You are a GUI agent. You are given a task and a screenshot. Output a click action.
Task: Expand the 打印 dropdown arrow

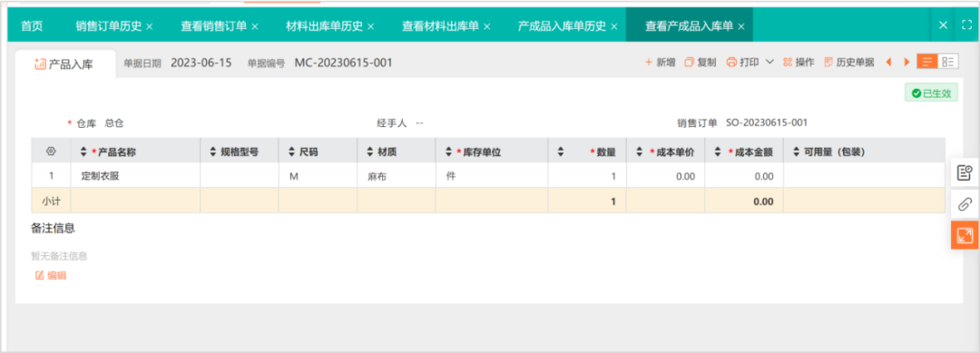point(769,62)
